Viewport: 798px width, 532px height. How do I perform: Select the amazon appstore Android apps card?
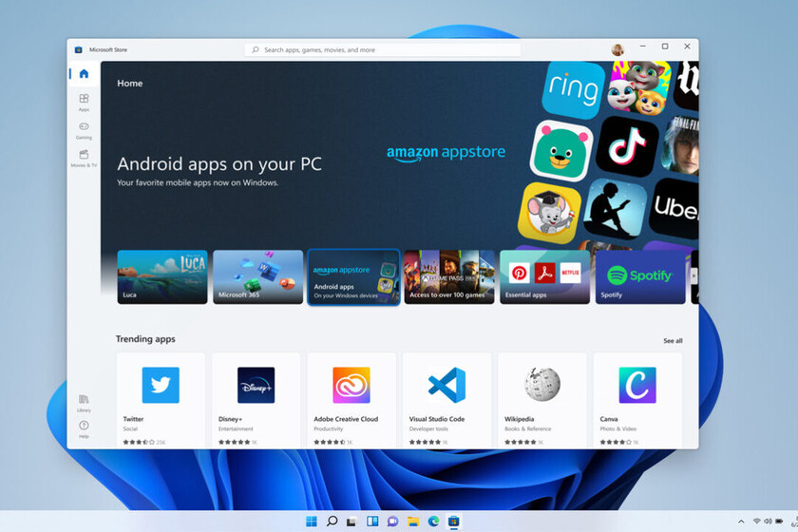point(353,277)
